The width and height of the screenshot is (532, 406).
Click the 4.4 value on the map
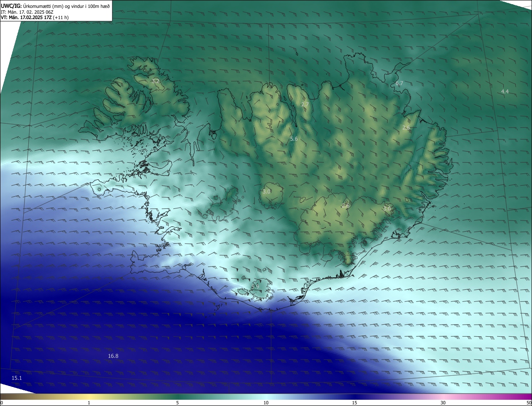(x=505, y=91)
